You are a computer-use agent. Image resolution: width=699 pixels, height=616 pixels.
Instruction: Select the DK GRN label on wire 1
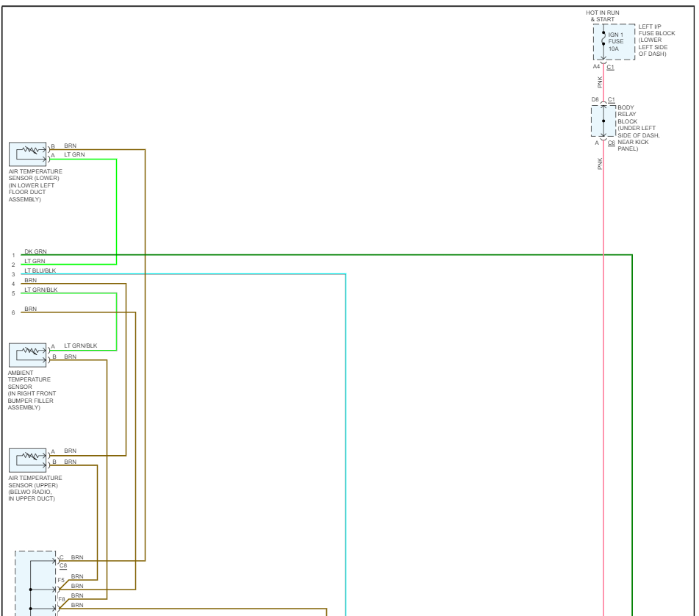35,251
